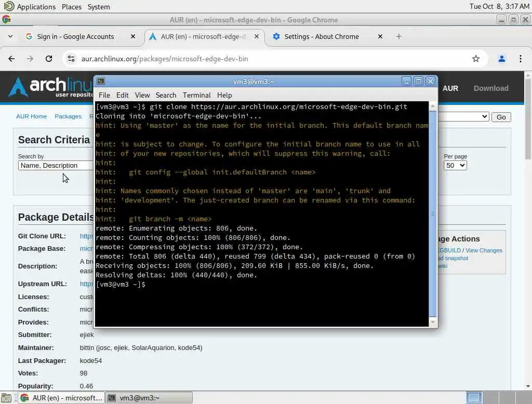This screenshot has width=532, height=404.
Task: View site information icon in address bar
Action: click(x=71, y=59)
